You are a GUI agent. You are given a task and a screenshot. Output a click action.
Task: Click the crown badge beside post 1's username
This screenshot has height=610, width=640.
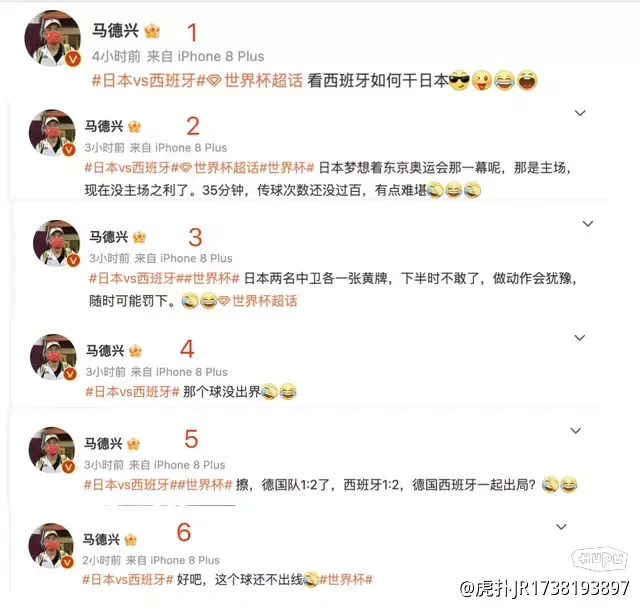152,31
